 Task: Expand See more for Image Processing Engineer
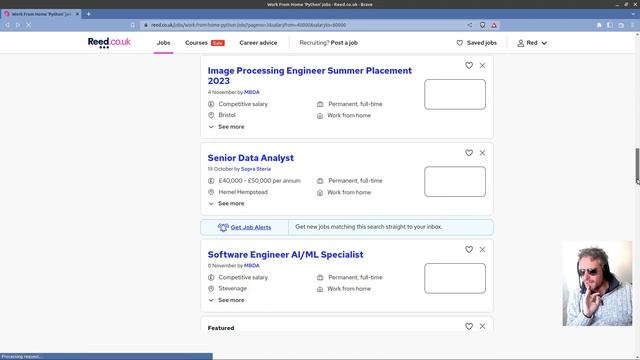pyautogui.click(x=226, y=127)
